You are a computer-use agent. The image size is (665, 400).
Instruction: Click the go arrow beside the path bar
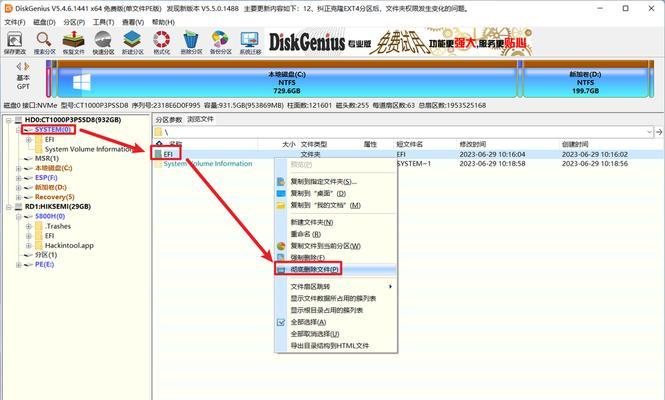[659, 132]
